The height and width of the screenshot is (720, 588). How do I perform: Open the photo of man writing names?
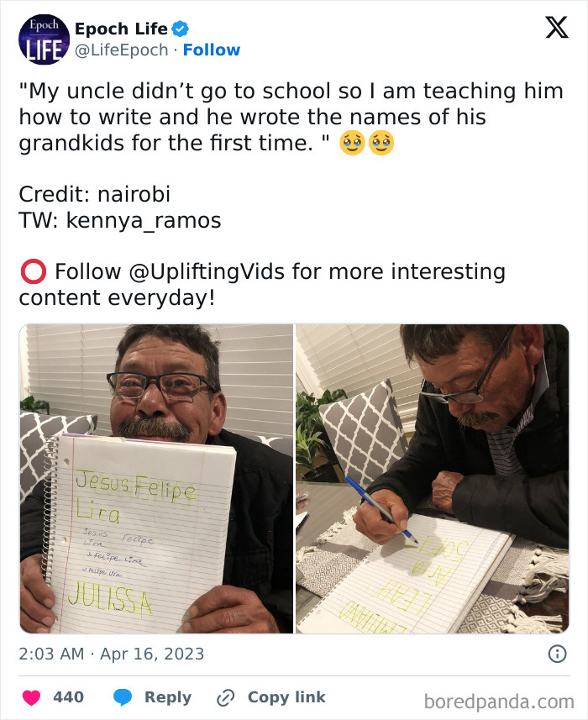tap(433, 479)
